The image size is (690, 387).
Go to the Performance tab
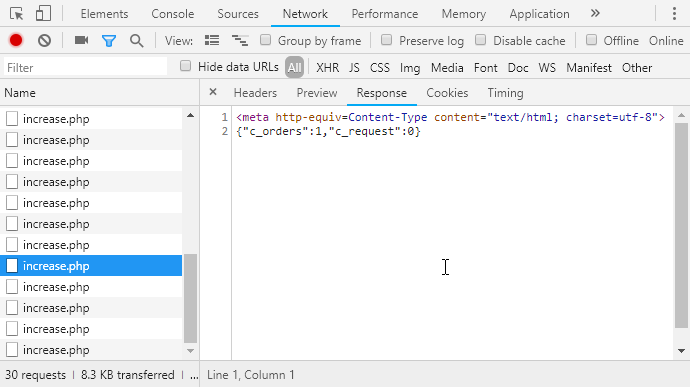click(x=385, y=14)
